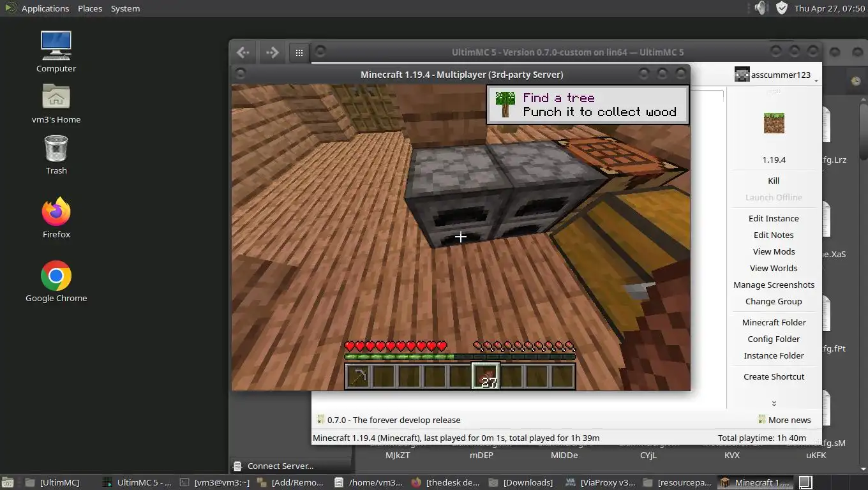Switch to [thedesk de... Firefox taskbar window
868x490 pixels.
(x=446, y=482)
